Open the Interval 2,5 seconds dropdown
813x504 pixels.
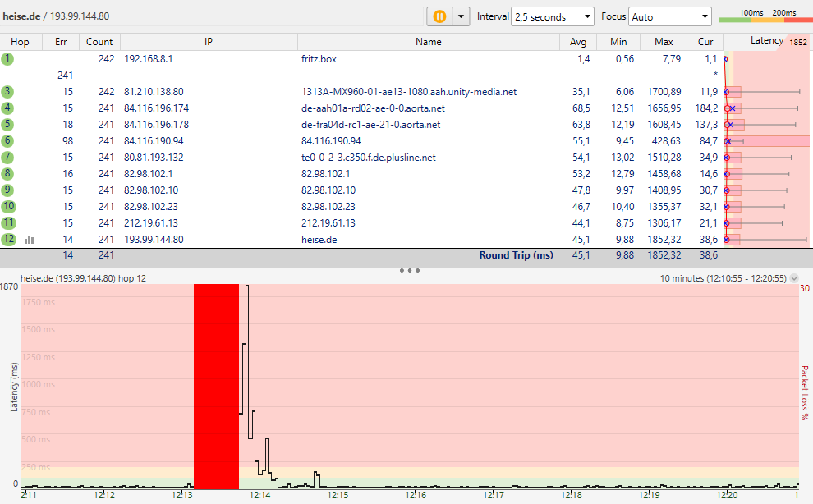click(x=552, y=16)
